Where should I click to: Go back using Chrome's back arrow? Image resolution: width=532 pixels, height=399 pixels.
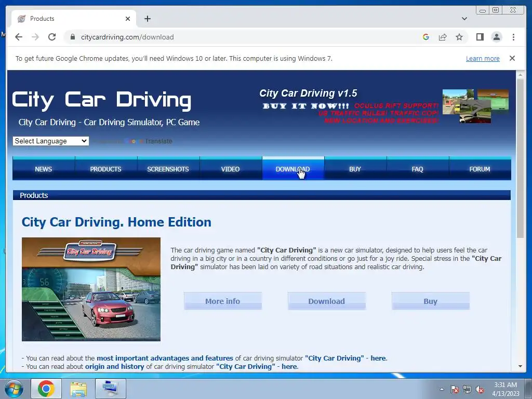[19, 37]
